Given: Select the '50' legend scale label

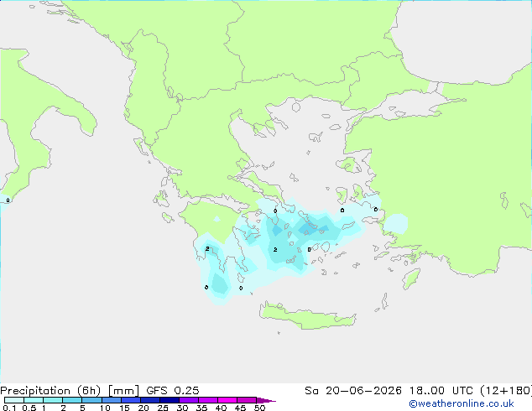Looking at the screenshot, I should pos(259,408).
